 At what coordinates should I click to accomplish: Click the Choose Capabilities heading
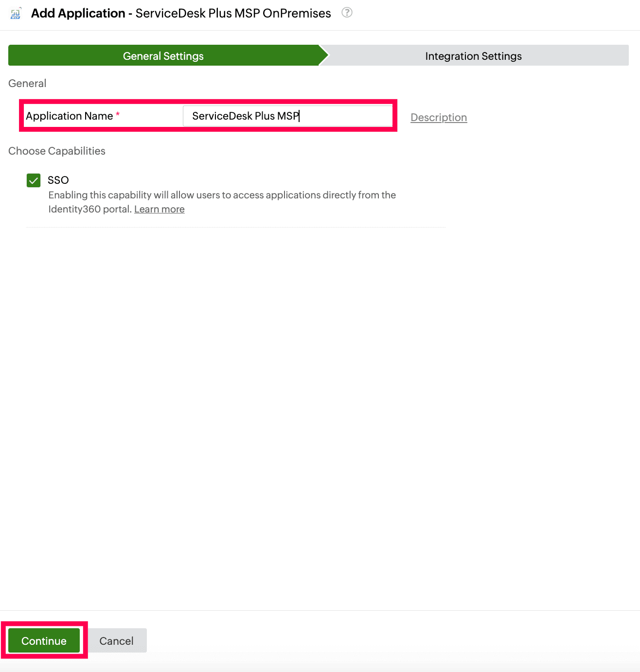57,151
